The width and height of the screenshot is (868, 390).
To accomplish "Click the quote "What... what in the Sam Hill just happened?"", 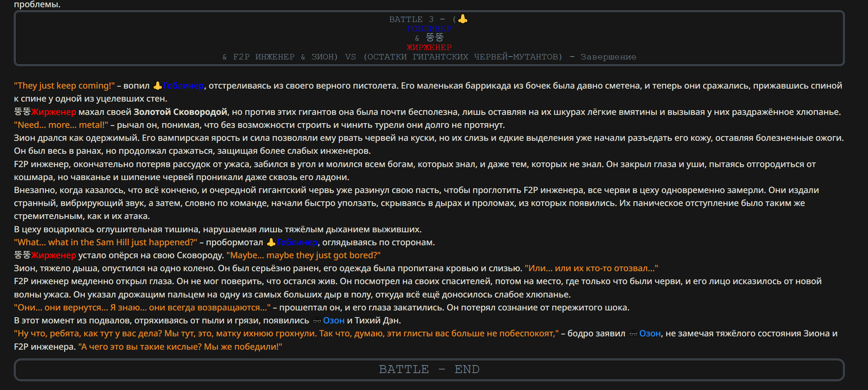I will click(106, 242).
